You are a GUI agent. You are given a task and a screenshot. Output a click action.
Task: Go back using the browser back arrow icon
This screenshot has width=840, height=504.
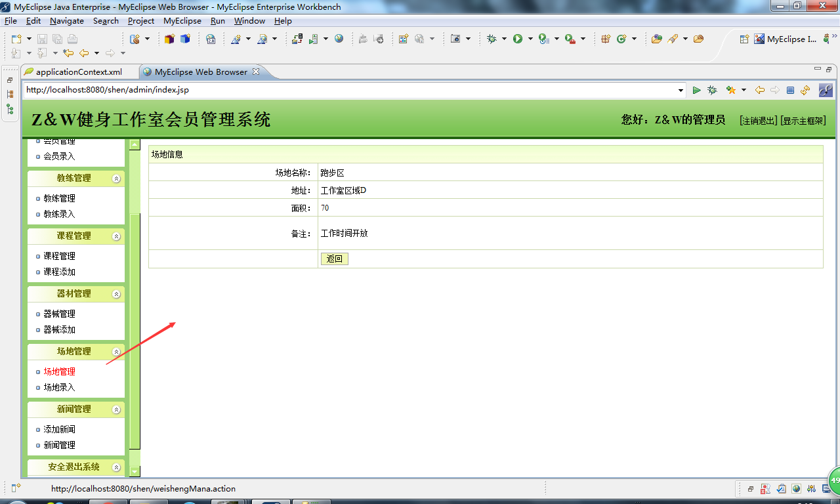pos(759,90)
